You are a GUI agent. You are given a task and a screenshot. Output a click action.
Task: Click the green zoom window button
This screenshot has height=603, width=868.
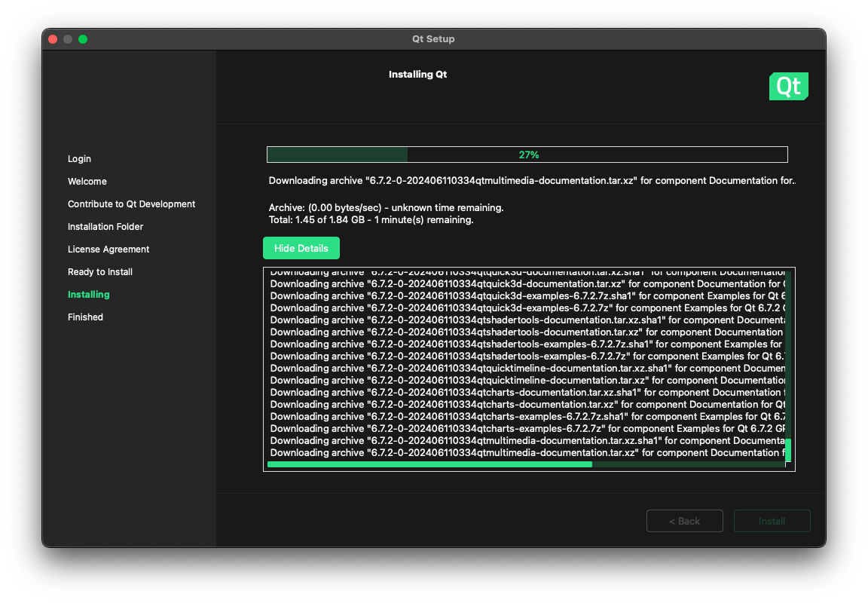pos(83,39)
